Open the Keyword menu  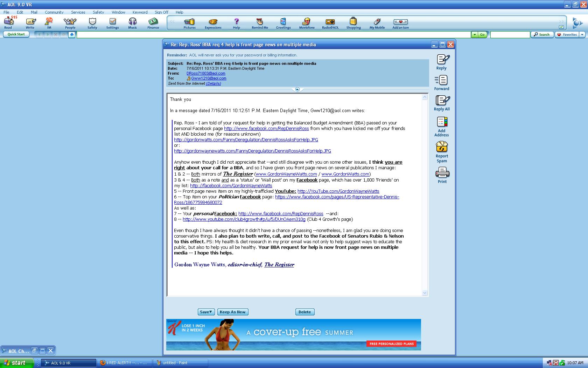140,12
